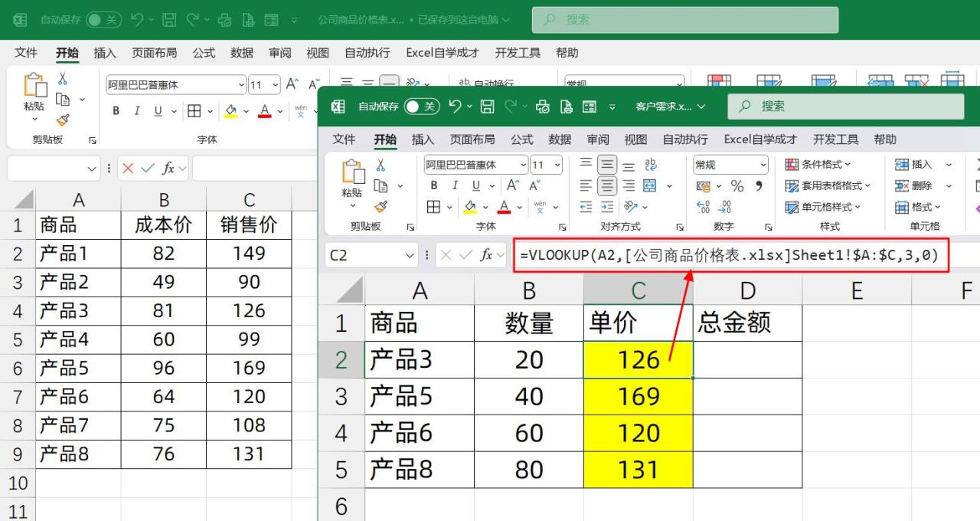Click font color swatch in front window
The image size is (980, 521).
tap(503, 207)
